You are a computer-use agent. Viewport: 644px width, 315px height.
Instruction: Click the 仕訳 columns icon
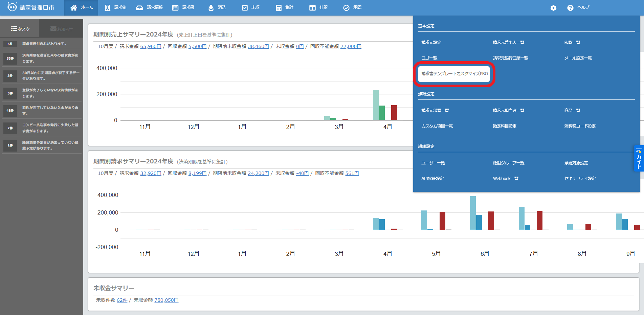(312, 8)
